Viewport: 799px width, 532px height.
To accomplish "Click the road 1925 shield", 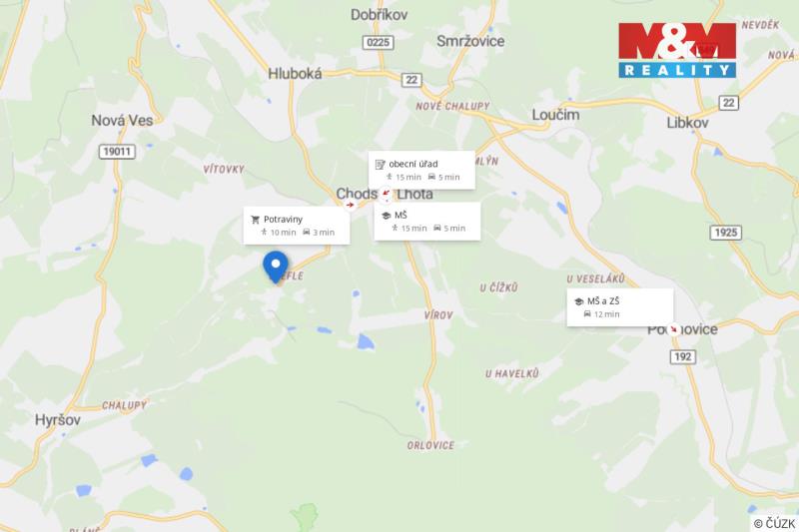I will point(726,233).
